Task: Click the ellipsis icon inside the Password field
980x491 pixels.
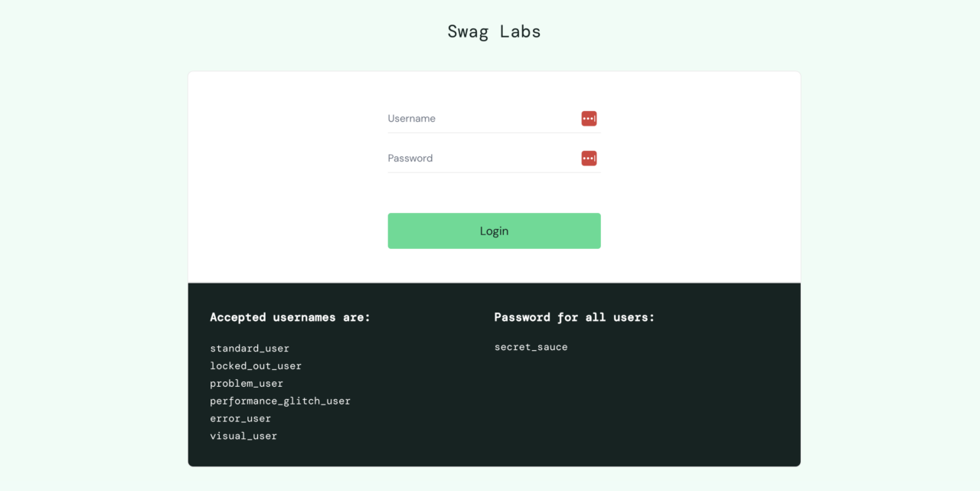Action: point(589,158)
